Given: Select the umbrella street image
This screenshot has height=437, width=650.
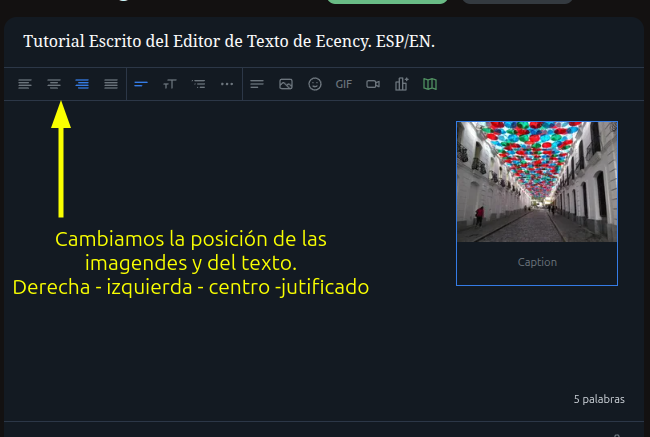Looking at the screenshot, I should (x=537, y=182).
